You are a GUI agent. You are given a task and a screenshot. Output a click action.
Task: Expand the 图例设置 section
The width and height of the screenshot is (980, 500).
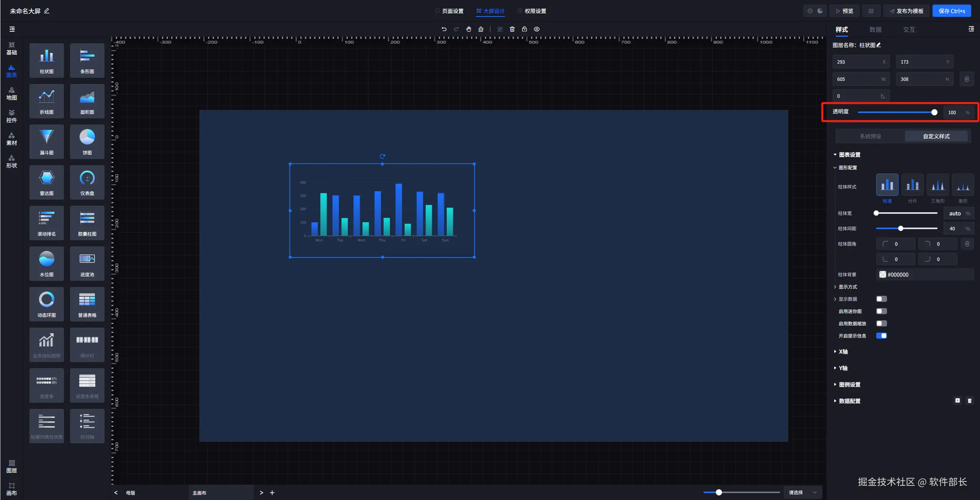849,384
